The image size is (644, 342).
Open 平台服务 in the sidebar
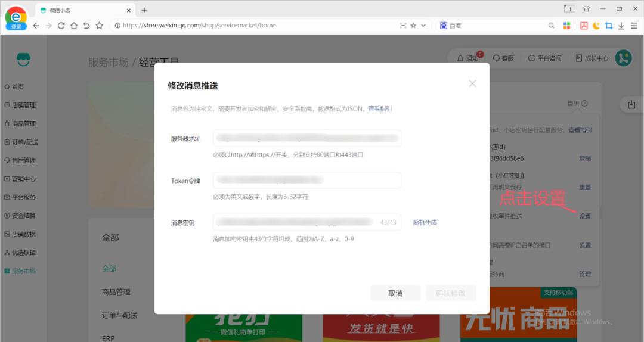pyautogui.click(x=20, y=197)
